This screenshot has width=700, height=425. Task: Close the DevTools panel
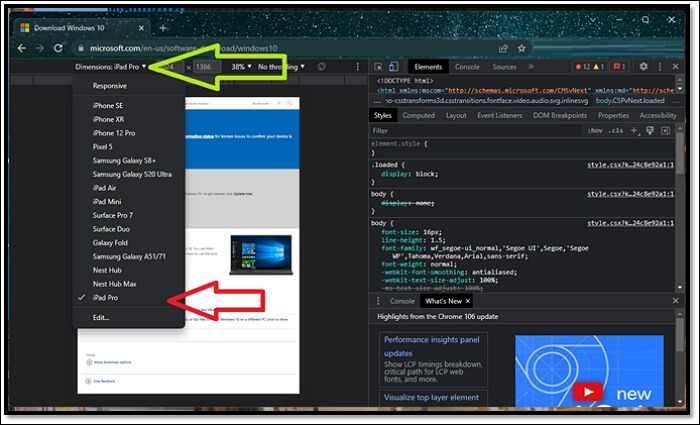(x=675, y=67)
